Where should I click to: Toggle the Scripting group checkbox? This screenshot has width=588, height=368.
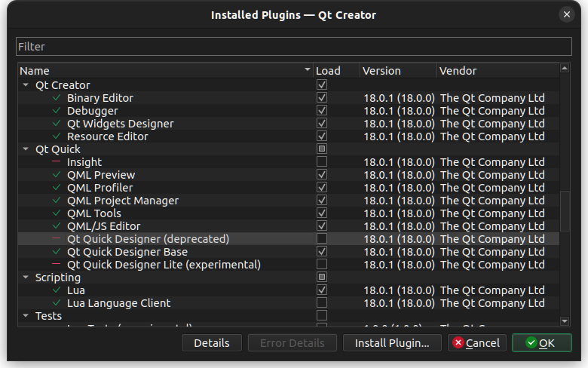click(x=322, y=277)
